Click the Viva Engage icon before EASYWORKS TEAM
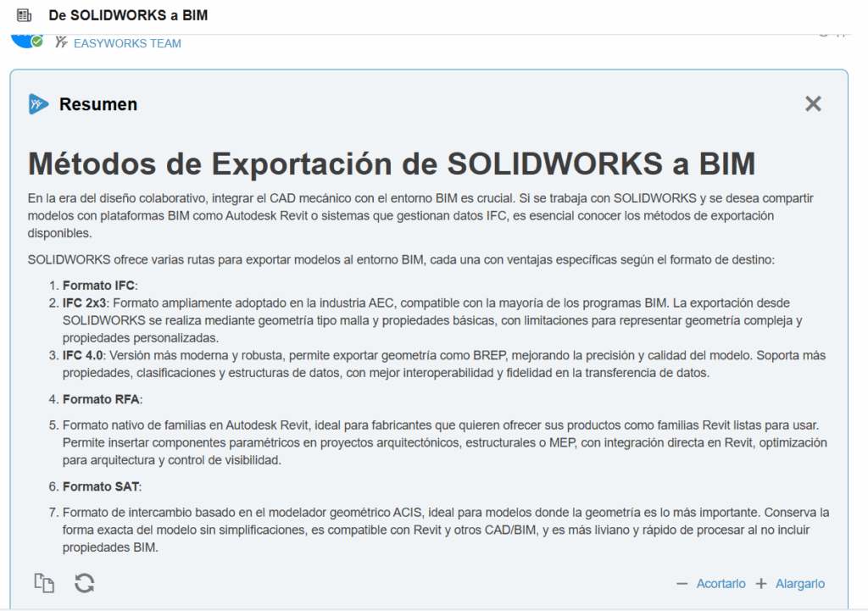 [61, 42]
